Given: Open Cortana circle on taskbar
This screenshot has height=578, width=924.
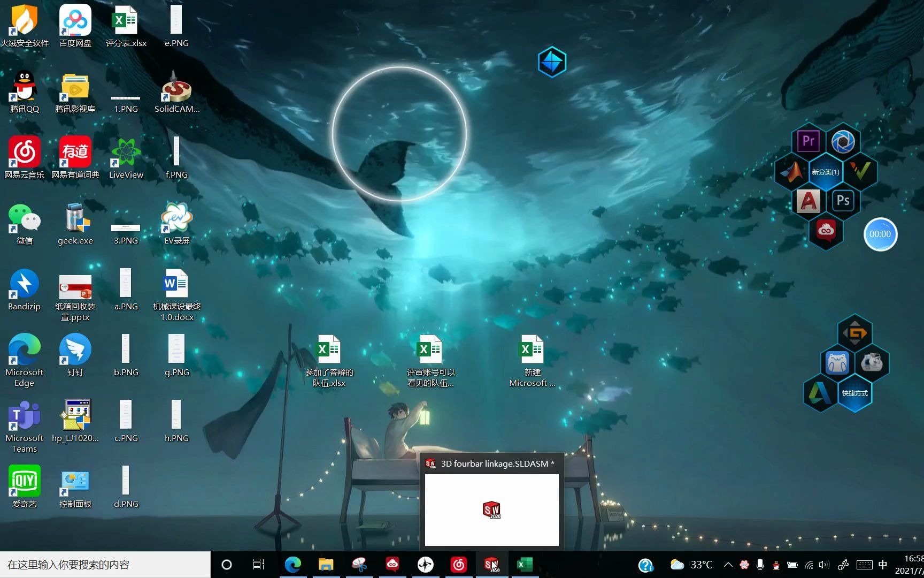Looking at the screenshot, I should tap(226, 565).
